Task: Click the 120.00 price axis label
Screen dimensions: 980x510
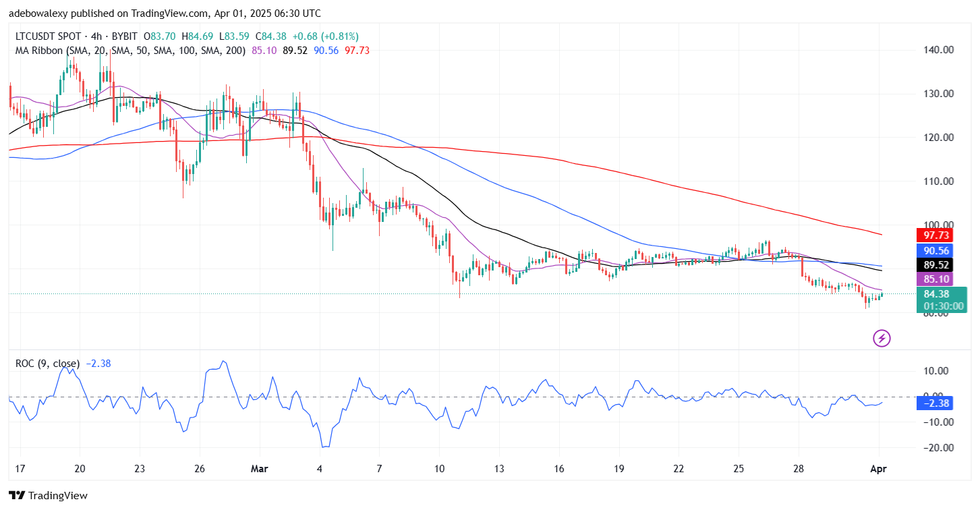Action: click(x=938, y=138)
